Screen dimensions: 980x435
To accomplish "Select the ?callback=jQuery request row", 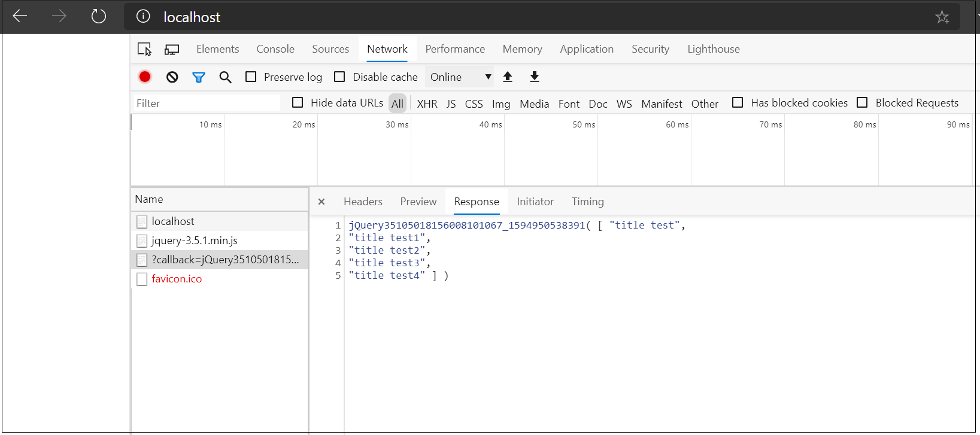I will click(220, 260).
